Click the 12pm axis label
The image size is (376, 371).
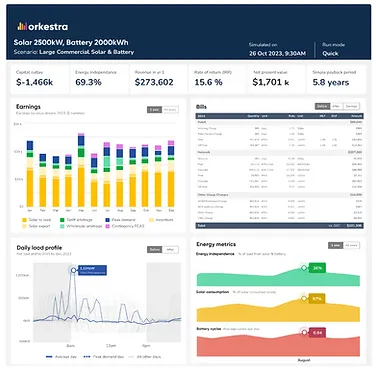click(111, 346)
